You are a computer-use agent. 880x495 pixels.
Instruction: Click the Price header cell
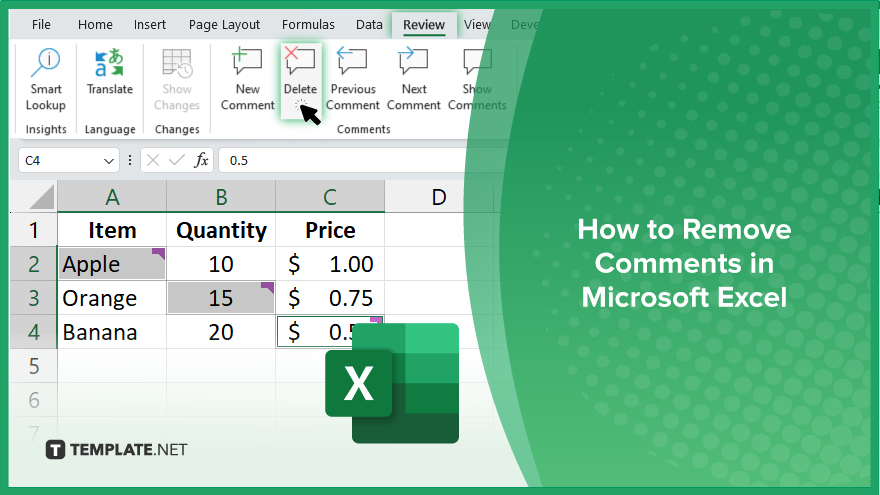point(330,230)
